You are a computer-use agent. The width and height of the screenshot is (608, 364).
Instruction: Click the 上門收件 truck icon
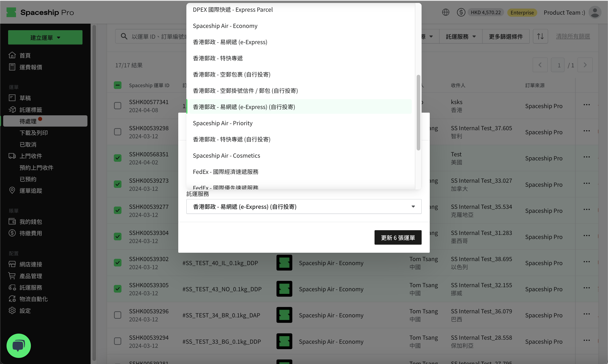[12, 156]
